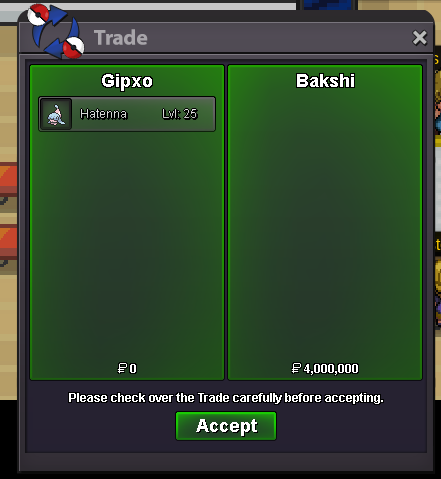Screen dimensions: 441x479
Task: Click Bakshi's 4,000,000 money offer
Action: (325, 368)
